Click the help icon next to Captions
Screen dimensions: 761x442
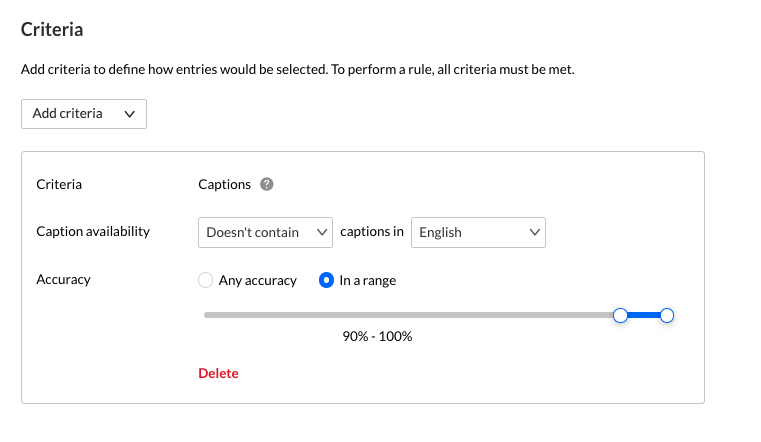(267, 184)
